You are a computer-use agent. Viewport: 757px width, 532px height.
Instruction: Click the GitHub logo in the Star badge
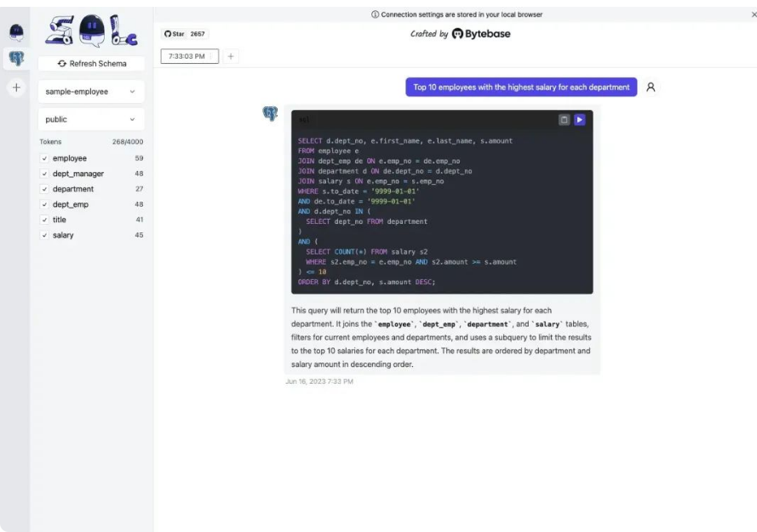coord(167,34)
